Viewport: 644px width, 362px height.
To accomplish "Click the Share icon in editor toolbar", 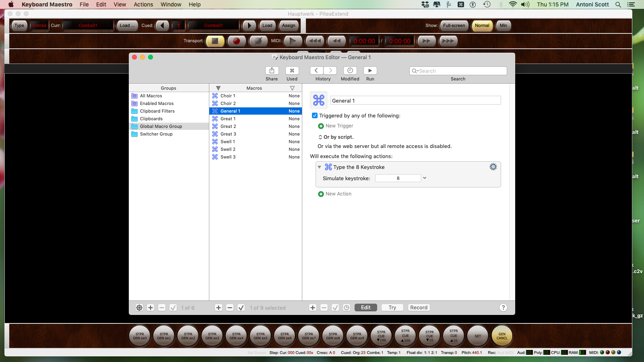I will click(272, 70).
